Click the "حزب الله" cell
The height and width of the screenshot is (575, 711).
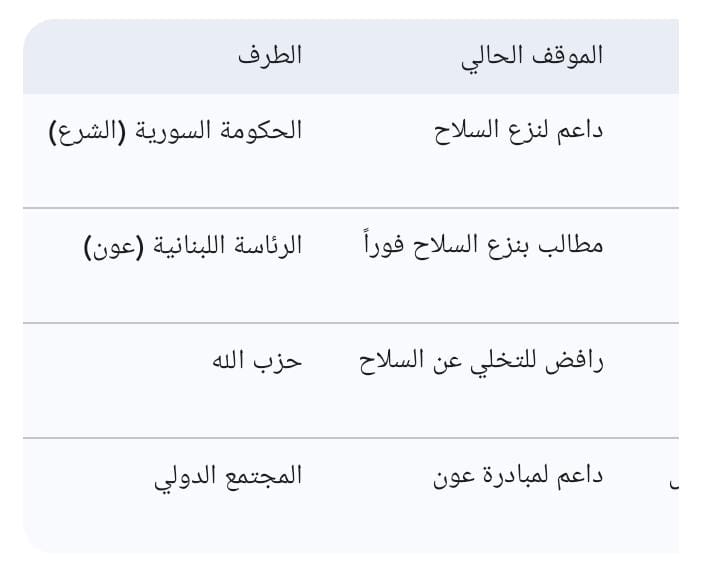(x=257, y=361)
